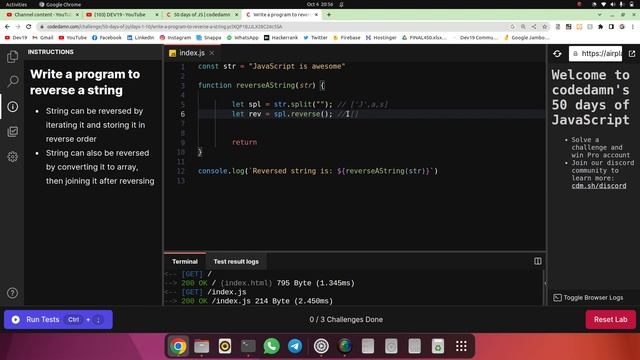Open the Hackerrank bookmark
The width and height of the screenshot is (640, 360).
[x=281, y=38]
